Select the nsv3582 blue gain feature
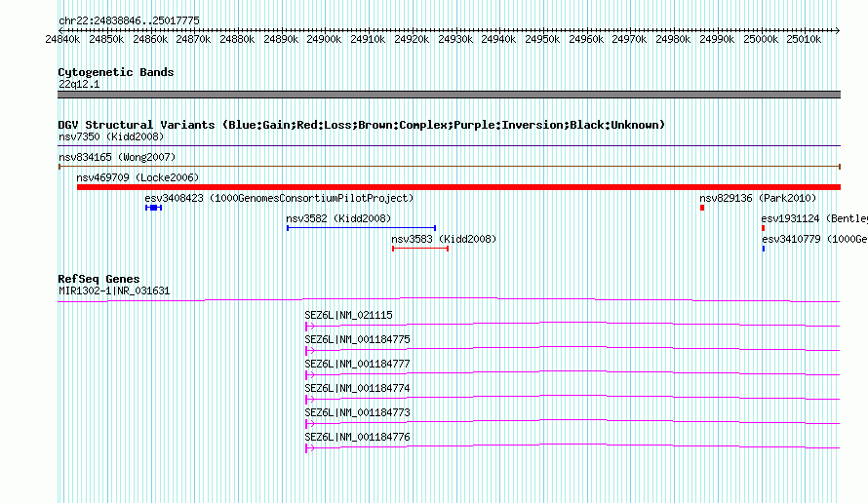Viewport: 868px width, 503px height. (362, 228)
